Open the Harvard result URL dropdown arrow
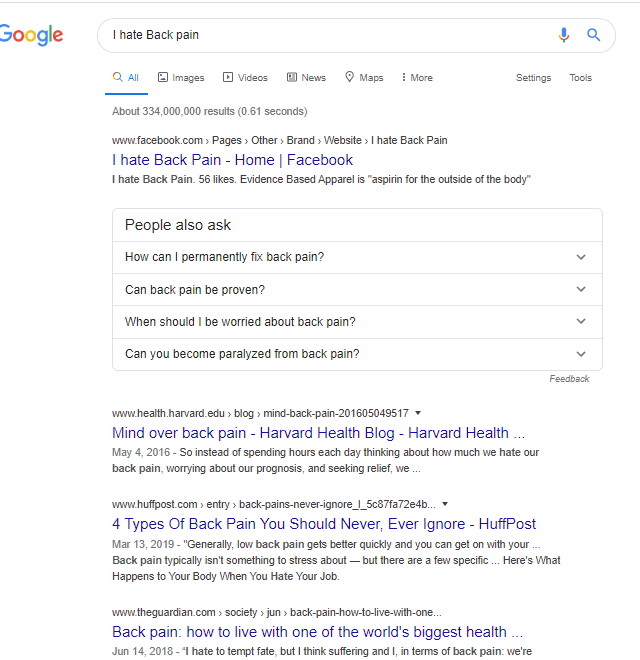The width and height of the screenshot is (640, 660). coord(418,413)
